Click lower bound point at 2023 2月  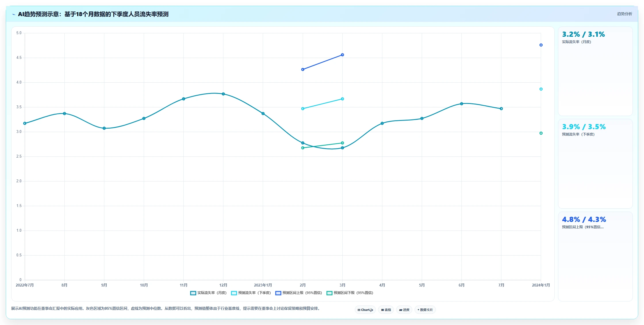(302, 148)
